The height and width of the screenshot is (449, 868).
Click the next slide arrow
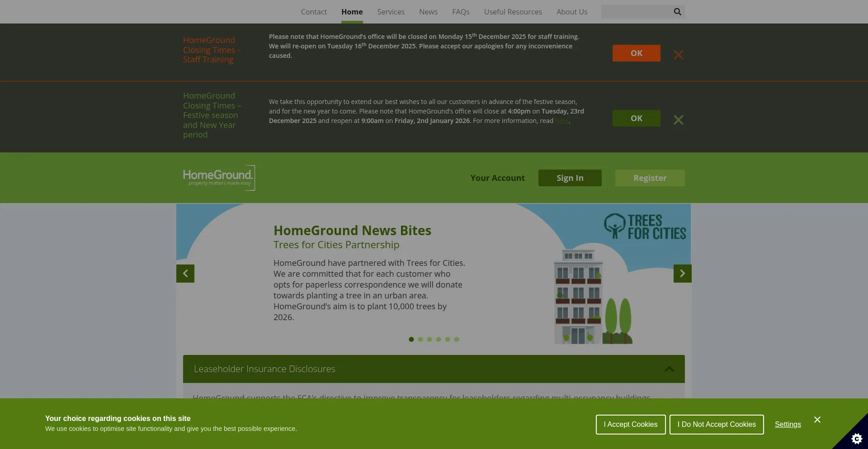tap(682, 273)
